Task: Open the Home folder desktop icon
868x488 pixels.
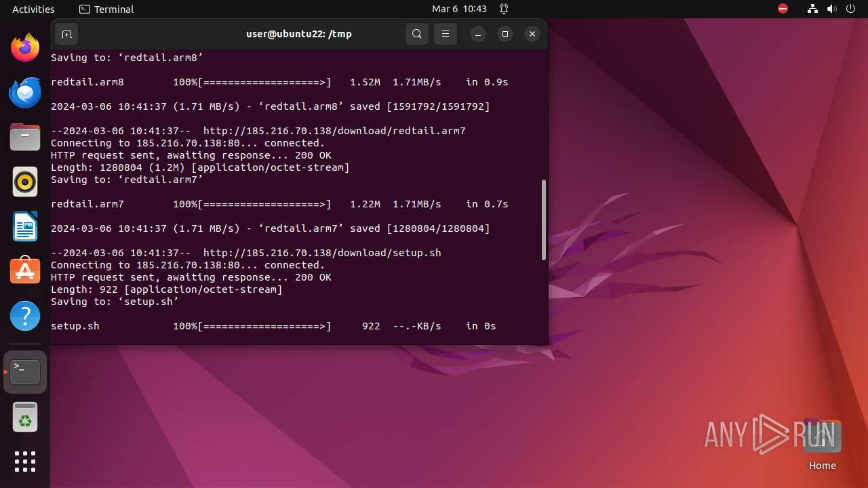Action: (822, 445)
